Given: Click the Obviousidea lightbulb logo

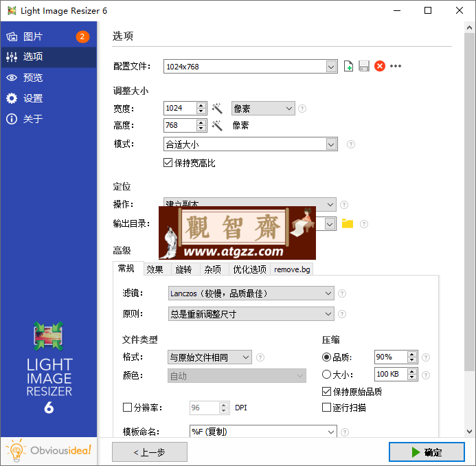Looking at the screenshot, I should click(x=48, y=451).
